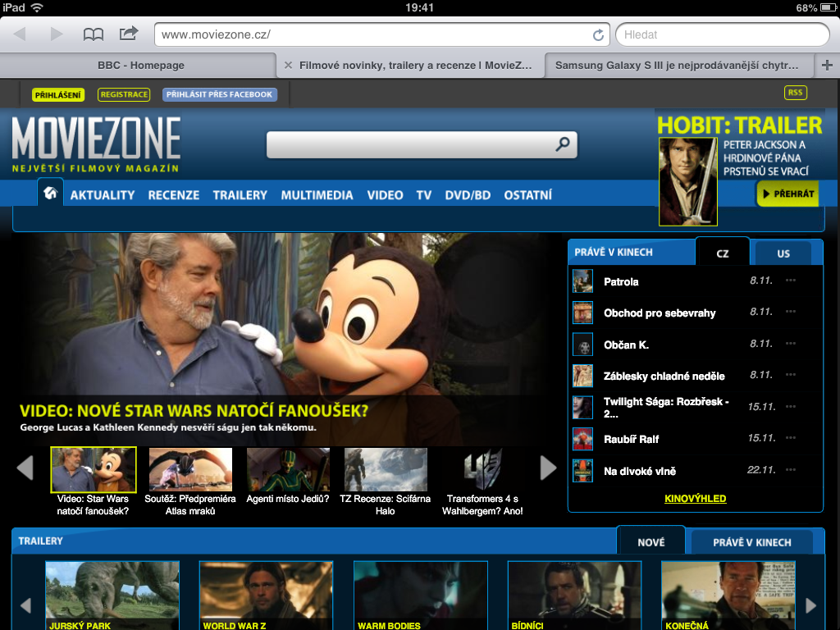This screenshot has width=840, height=630.
Task: Open the Recenze menu item
Action: (x=173, y=195)
